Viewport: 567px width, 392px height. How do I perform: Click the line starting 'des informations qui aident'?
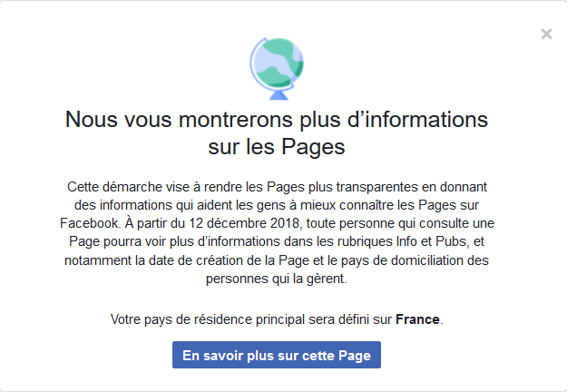click(276, 203)
